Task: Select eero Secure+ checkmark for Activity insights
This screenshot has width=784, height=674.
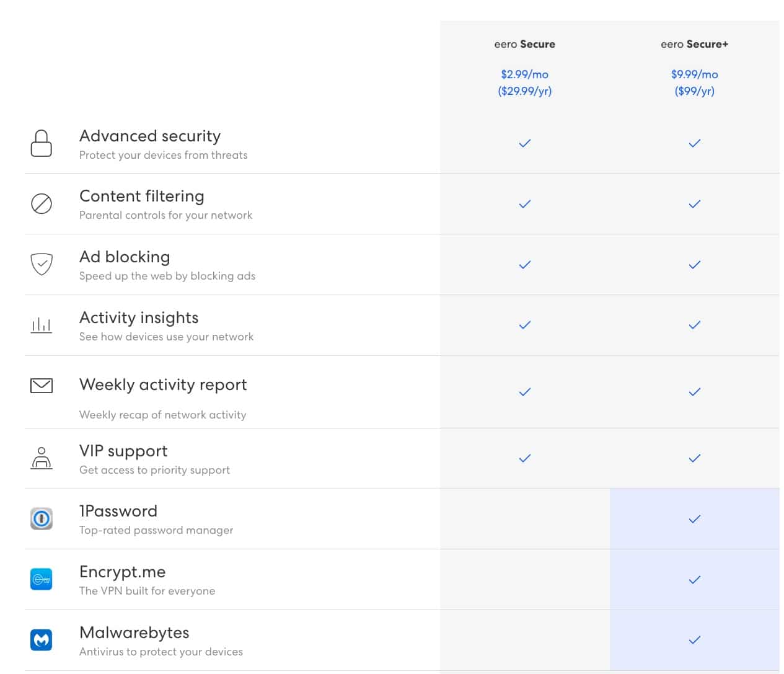Action: tap(695, 325)
